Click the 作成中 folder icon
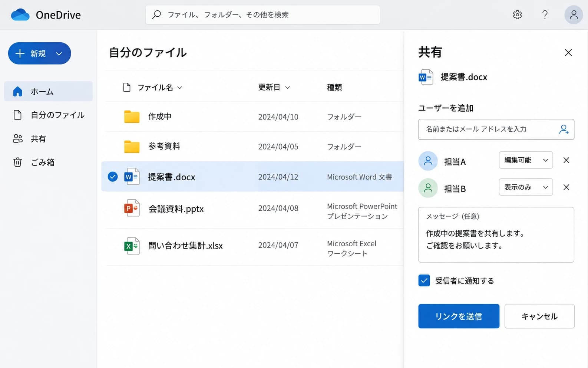The image size is (588, 368). [x=132, y=116]
